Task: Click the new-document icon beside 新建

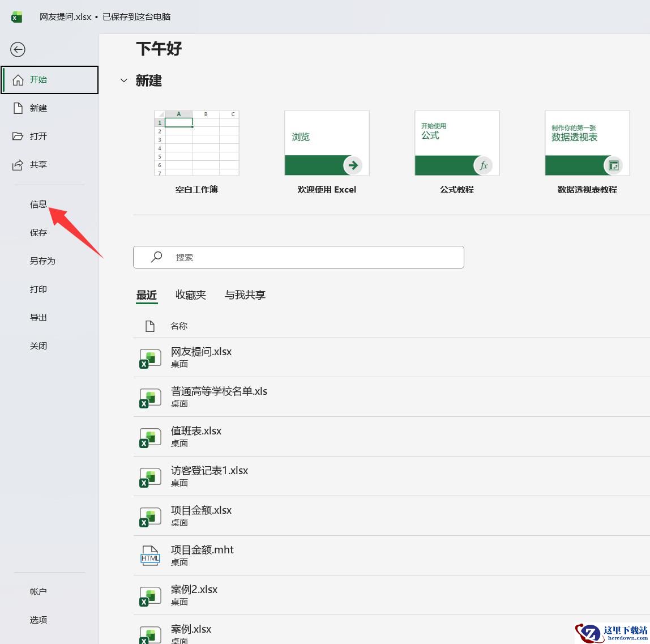Action: [18, 108]
